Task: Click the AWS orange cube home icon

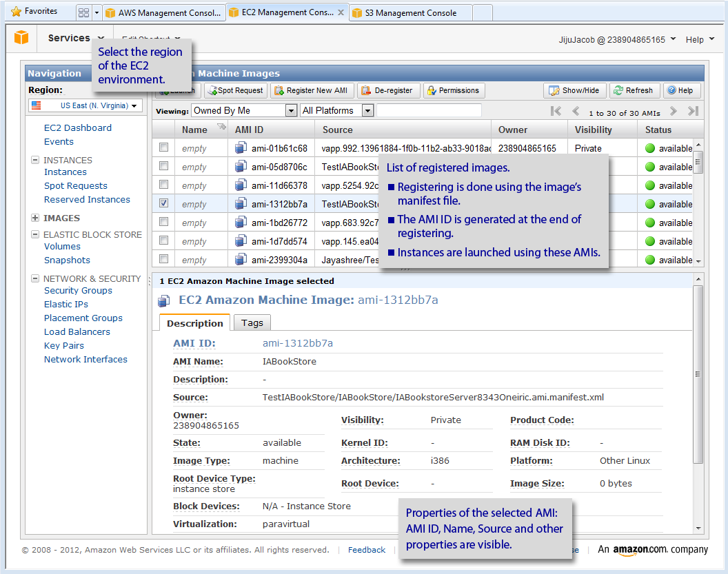Action: (x=21, y=39)
